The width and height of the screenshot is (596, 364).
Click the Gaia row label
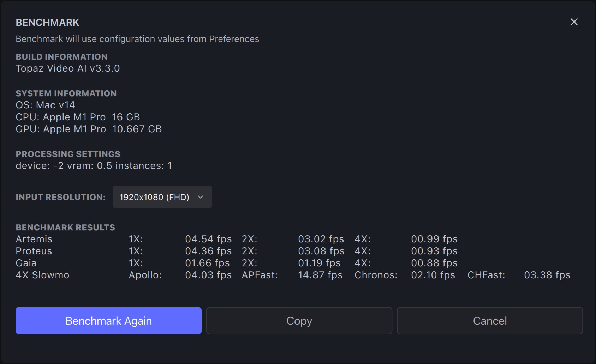click(26, 263)
